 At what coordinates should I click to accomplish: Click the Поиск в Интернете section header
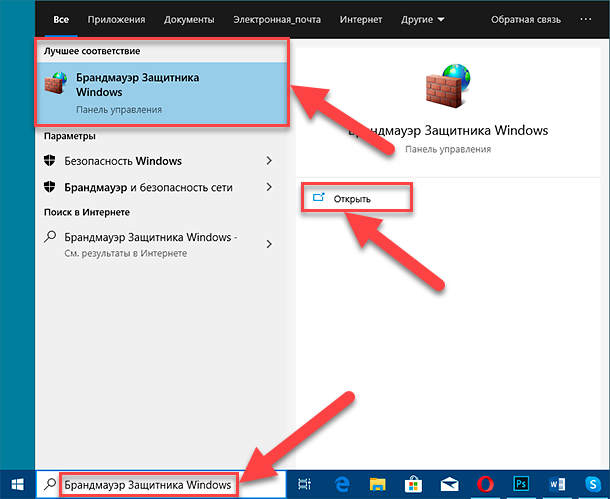pyautogui.click(x=87, y=212)
